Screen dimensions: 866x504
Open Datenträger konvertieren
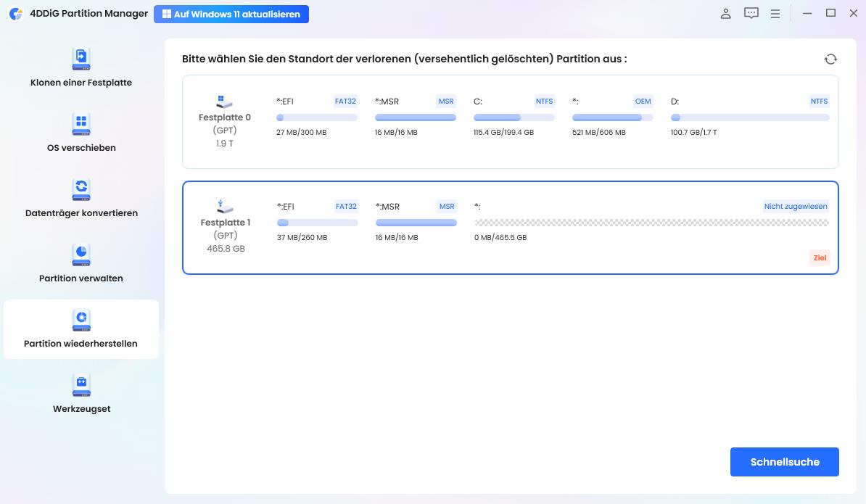coord(81,199)
